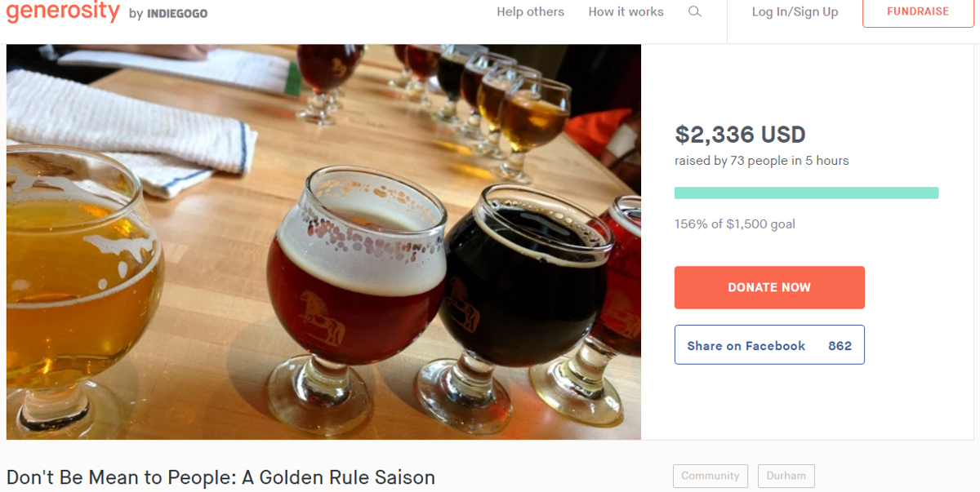Click Log In/Sign Up link
This screenshot has width=980, height=492.
pos(795,11)
